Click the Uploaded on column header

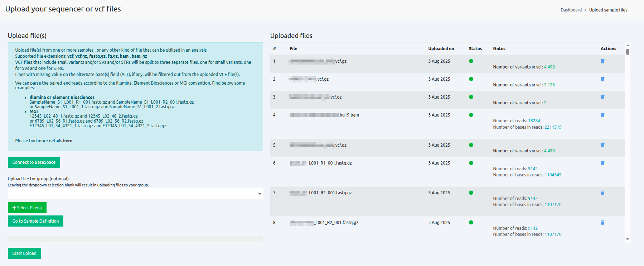click(441, 49)
